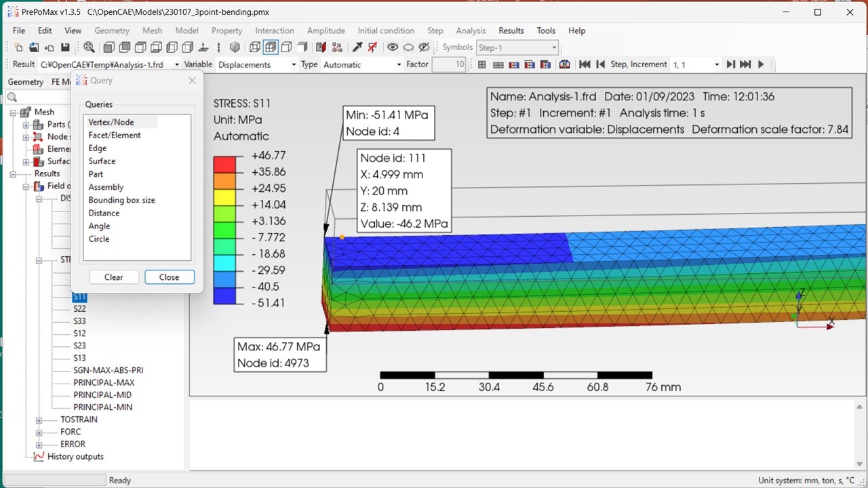Viewport: 868px width, 488px height.
Task: Click the yellow legend color swatch
Action: (x=224, y=197)
